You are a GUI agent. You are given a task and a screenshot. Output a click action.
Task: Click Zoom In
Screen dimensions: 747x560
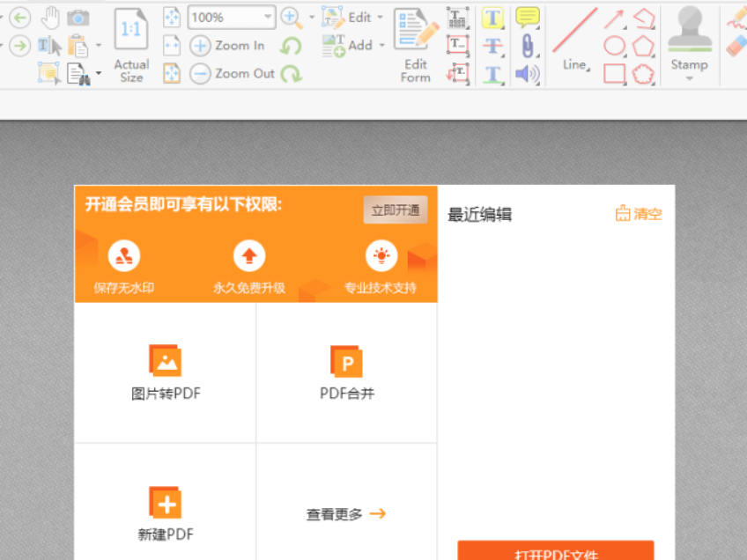pyautogui.click(x=227, y=46)
